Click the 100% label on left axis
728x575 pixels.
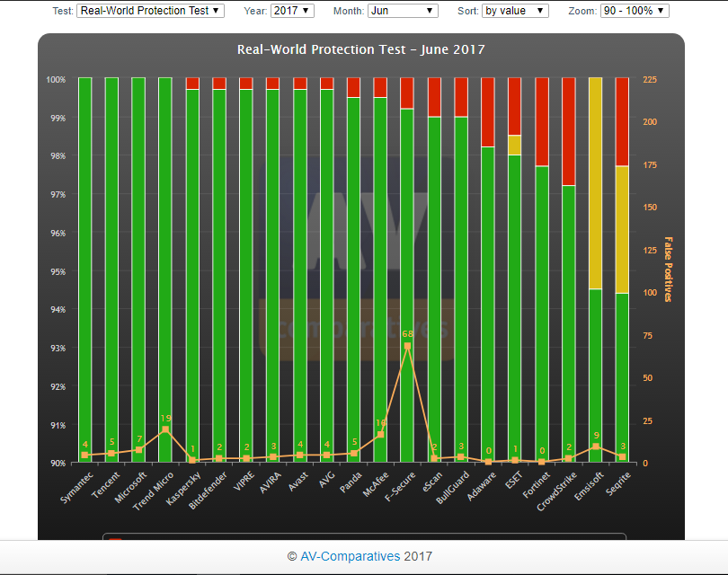[56, 80]
